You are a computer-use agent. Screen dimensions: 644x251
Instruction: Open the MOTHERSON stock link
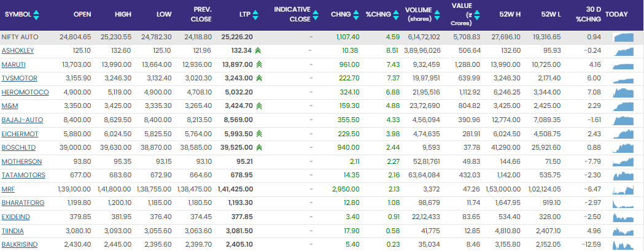click(x=21, y=161)
